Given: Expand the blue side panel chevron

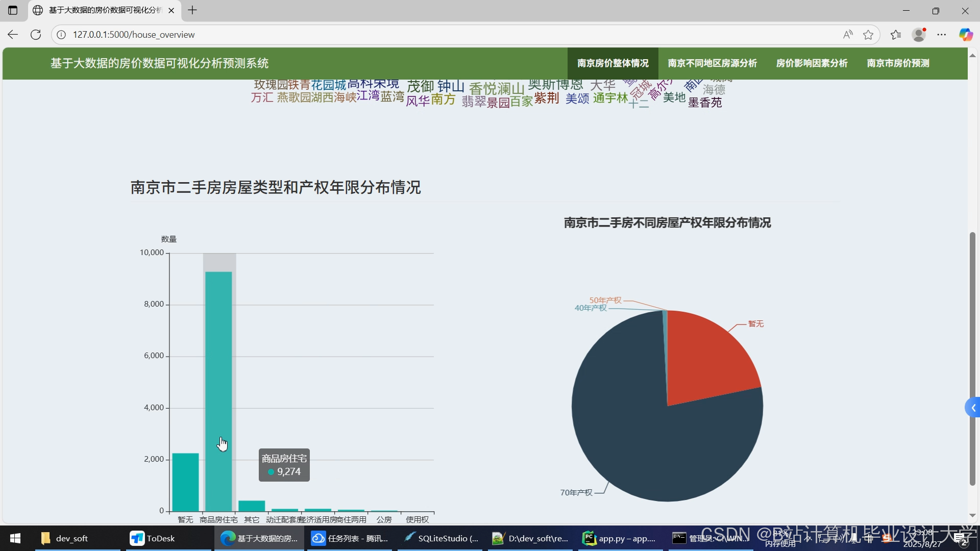Looking at the screenshot, I should (973, 408).
